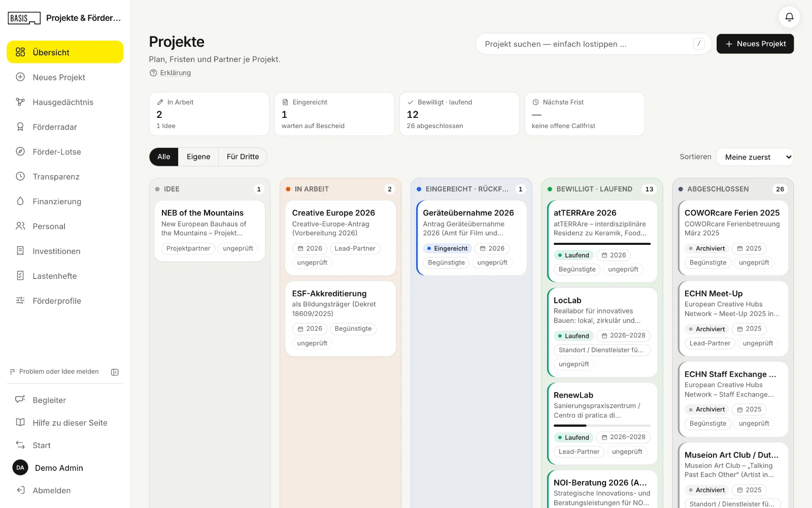This screenshot has height=508, width=812.
Task: Click the RenewLab progress bar
Action: pyautogui.click(x=602, y=426)
